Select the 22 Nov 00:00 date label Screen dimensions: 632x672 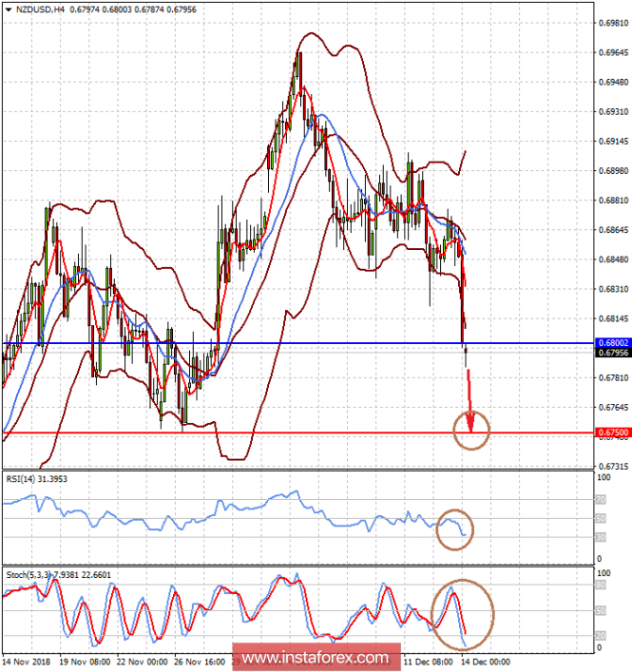pyautogui.click(x=143, y=662)
